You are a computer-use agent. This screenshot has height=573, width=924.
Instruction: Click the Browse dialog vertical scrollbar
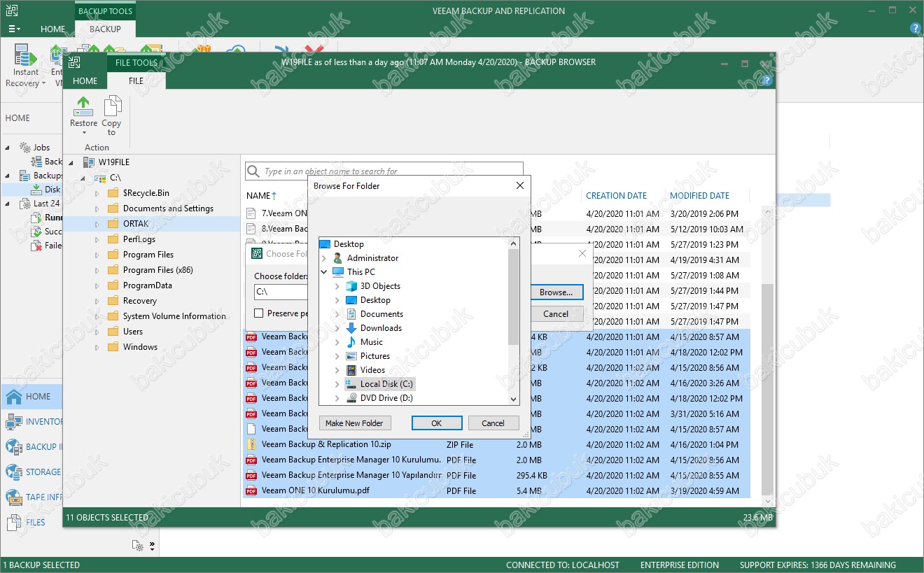click(x=513, y=297)
